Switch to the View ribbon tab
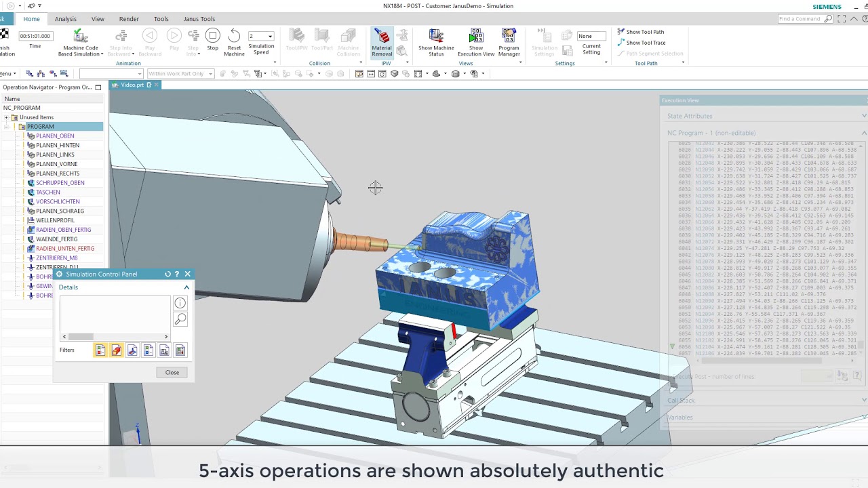The width and height of the screenshot is (868, 488). click(98, 19)
